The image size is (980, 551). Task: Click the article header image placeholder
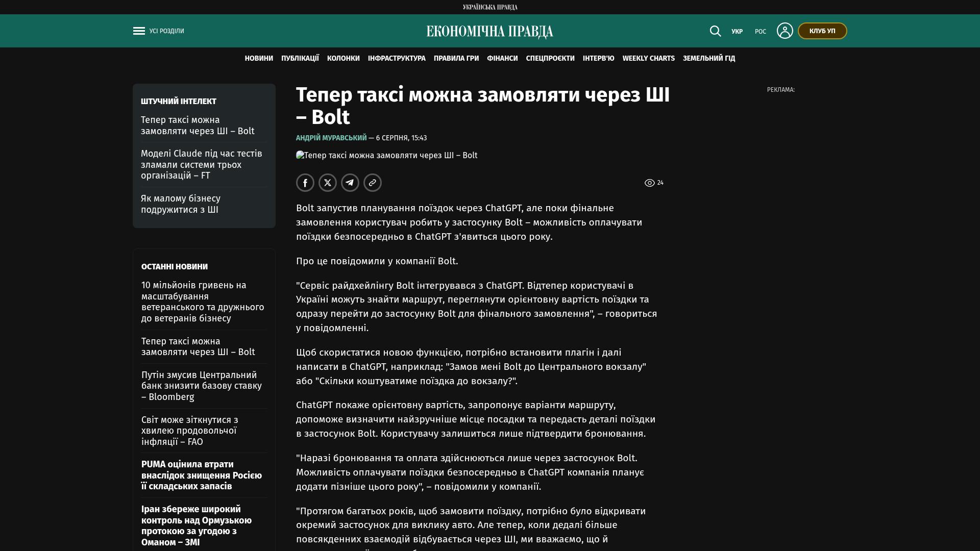386,156
